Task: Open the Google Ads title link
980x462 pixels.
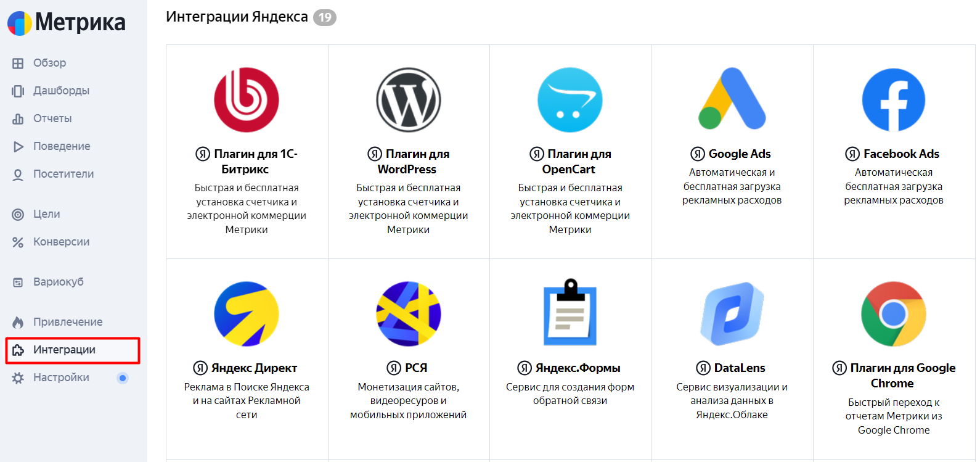Action: [740, 154]
